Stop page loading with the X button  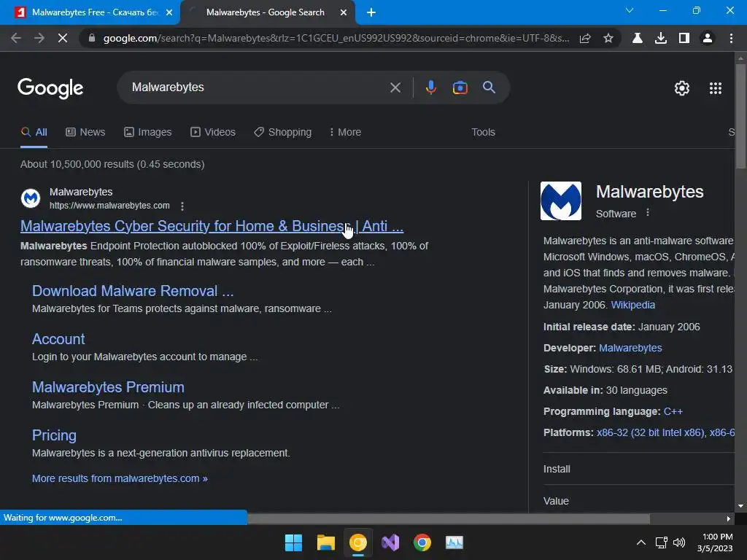[x=63, y=38]
